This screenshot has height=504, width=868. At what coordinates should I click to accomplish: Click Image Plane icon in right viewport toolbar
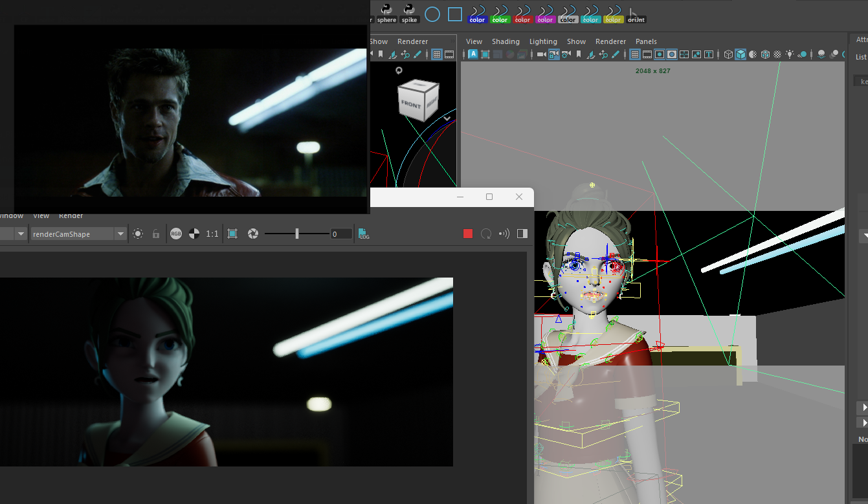[591, 54]
